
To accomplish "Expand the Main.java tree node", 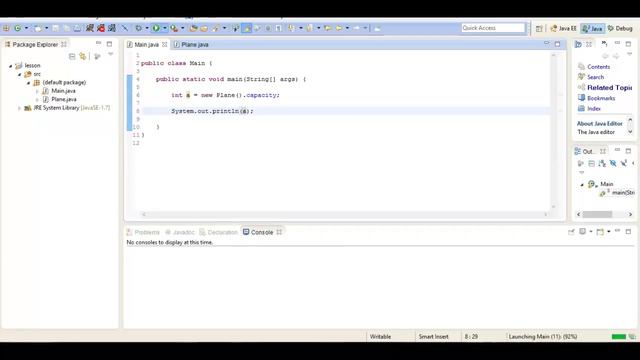I will pos(37,91).
